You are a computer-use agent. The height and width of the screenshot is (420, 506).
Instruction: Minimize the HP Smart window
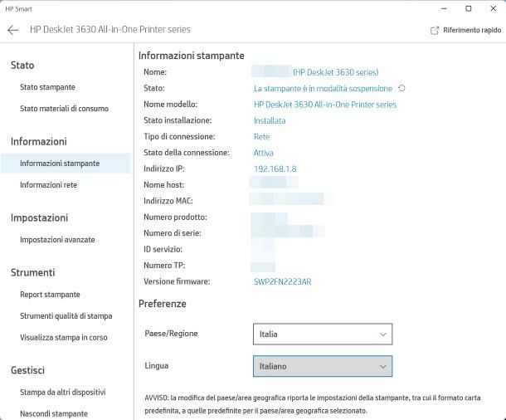(x=444, y=9)
